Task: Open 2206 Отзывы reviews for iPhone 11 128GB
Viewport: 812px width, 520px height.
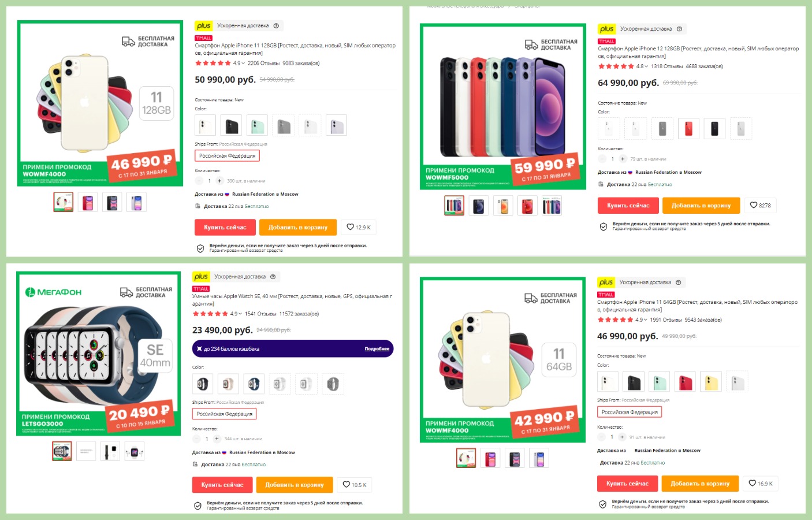Action: (x=263, y=63)
